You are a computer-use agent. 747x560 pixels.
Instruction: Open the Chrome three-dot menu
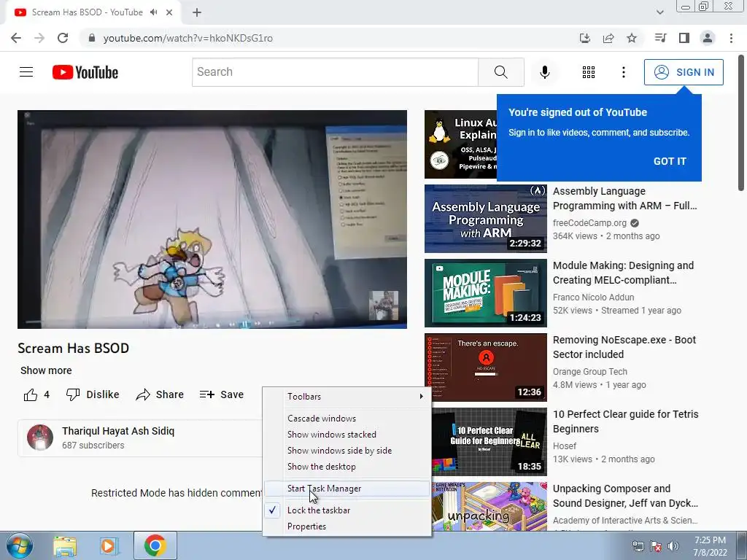731,38
